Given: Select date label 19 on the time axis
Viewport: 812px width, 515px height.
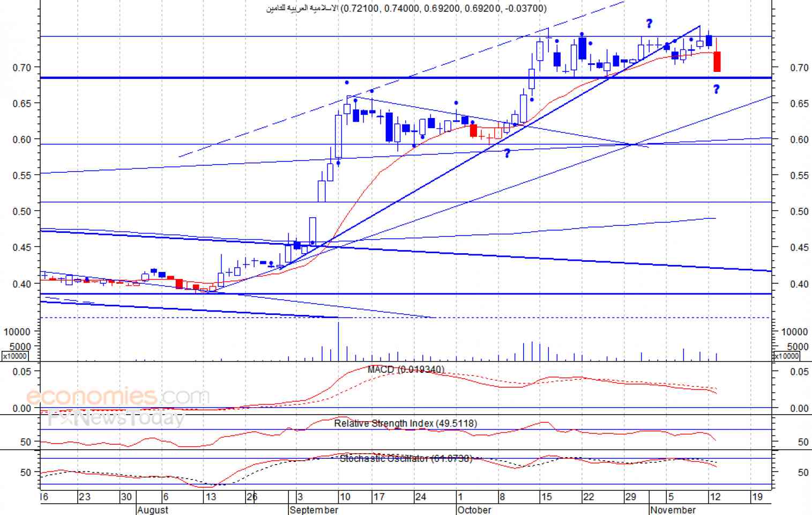Looking at the screenshot, I should click(757, 497).
